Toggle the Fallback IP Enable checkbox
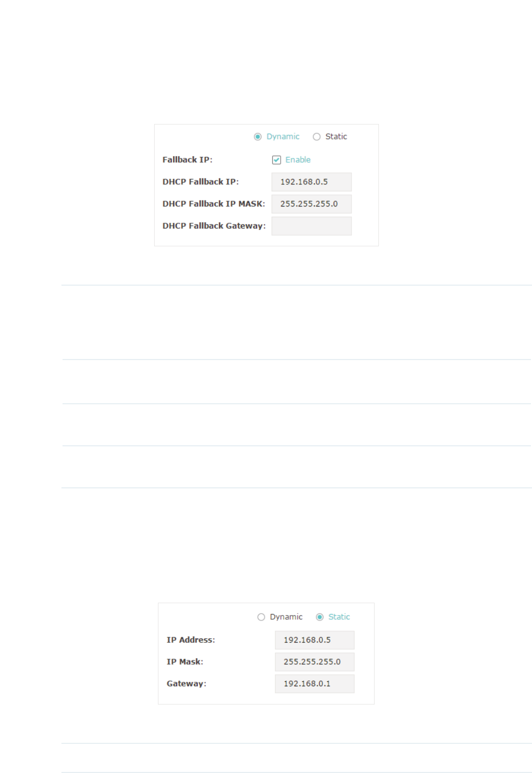532x773 pixels. [x=277, y=160]
